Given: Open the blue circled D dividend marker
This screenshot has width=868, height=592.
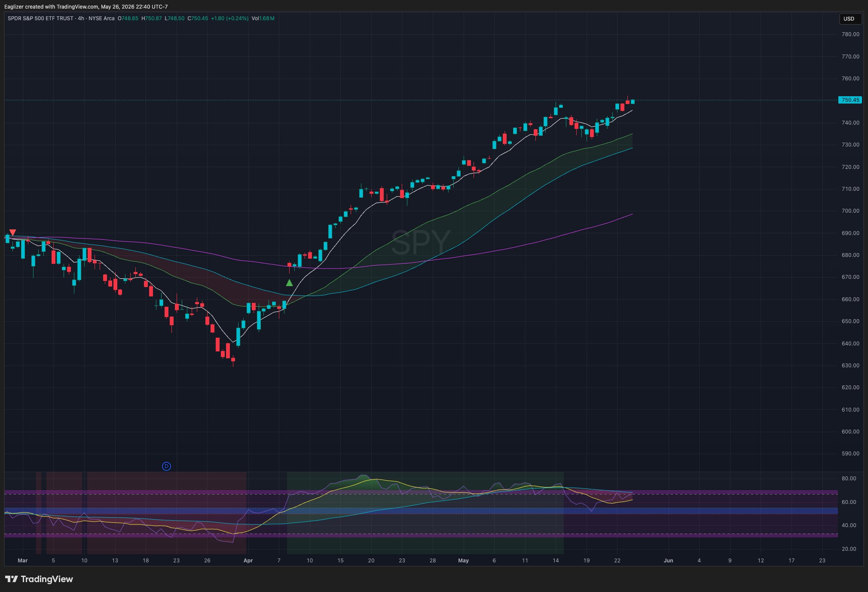Looking at the screenshot, I should tap(166, 466).
